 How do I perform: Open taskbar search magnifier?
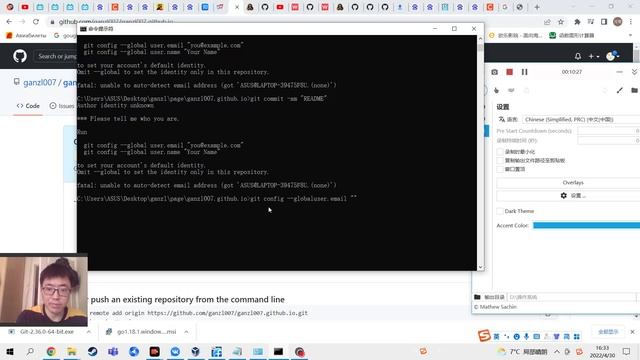pos(30,351)
